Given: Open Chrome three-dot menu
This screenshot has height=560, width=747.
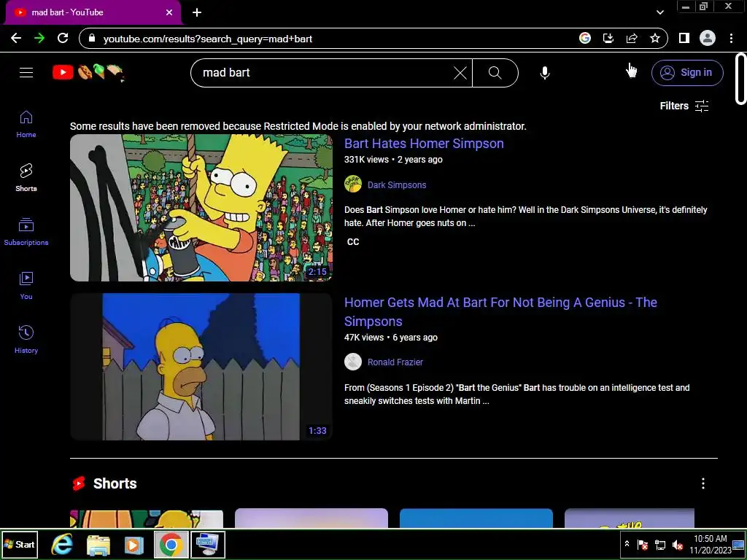Looking at the screenshot, I should [x=731, y=39].
